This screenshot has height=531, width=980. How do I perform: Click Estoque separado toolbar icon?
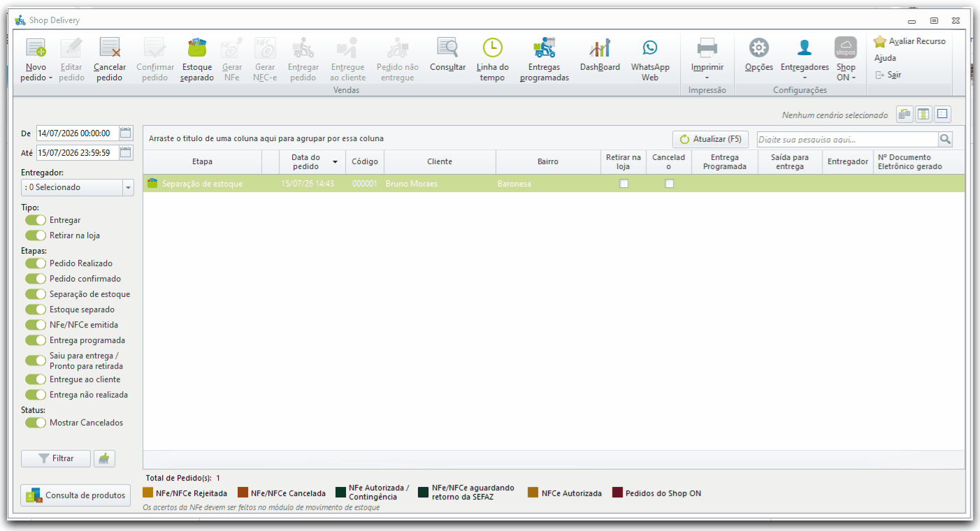tap(197, 48)
